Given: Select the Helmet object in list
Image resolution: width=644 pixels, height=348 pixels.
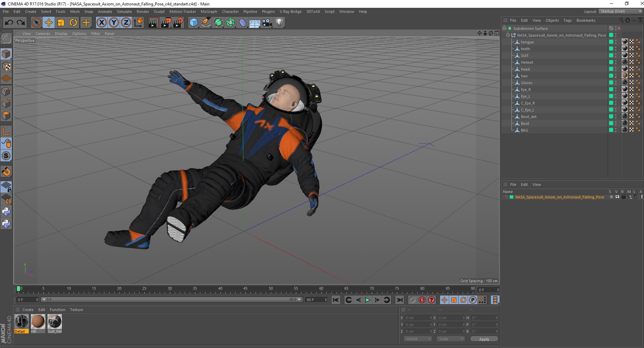Looking at the screenshot, I should pos(527,62).
